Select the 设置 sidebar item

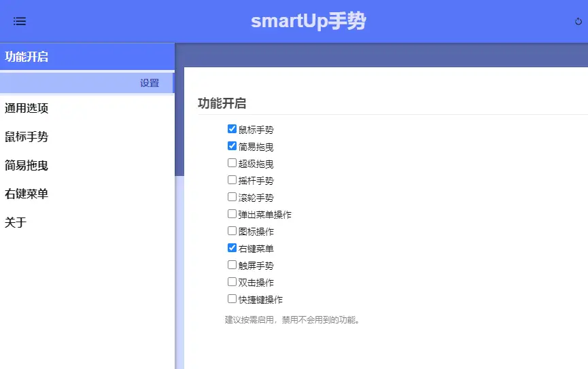click(x=87, y=83)
